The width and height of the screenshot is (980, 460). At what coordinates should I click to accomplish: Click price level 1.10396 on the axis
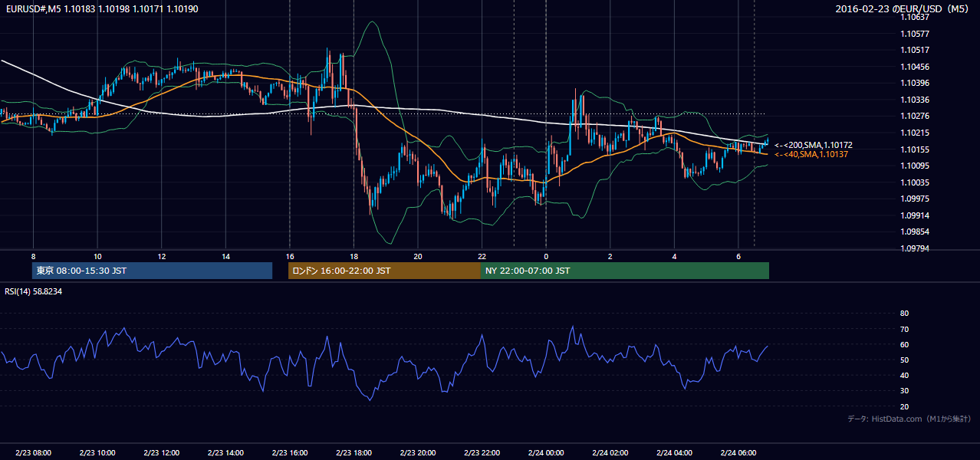[x=915, y=83]
